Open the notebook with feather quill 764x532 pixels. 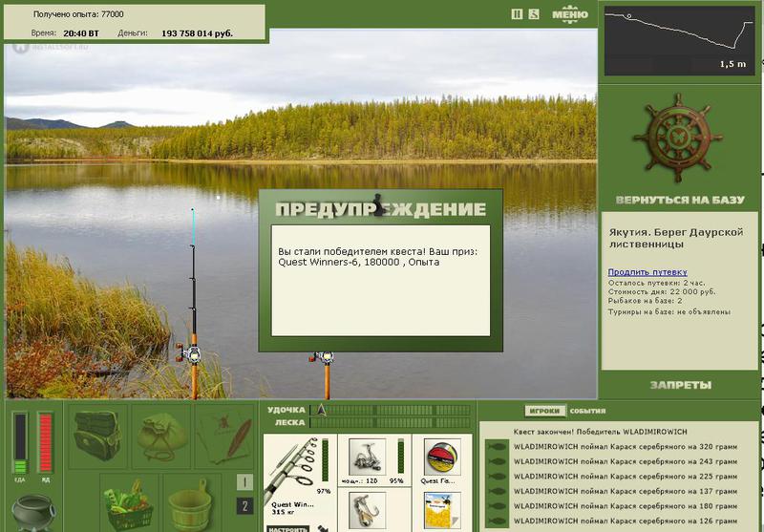[225, 436]
